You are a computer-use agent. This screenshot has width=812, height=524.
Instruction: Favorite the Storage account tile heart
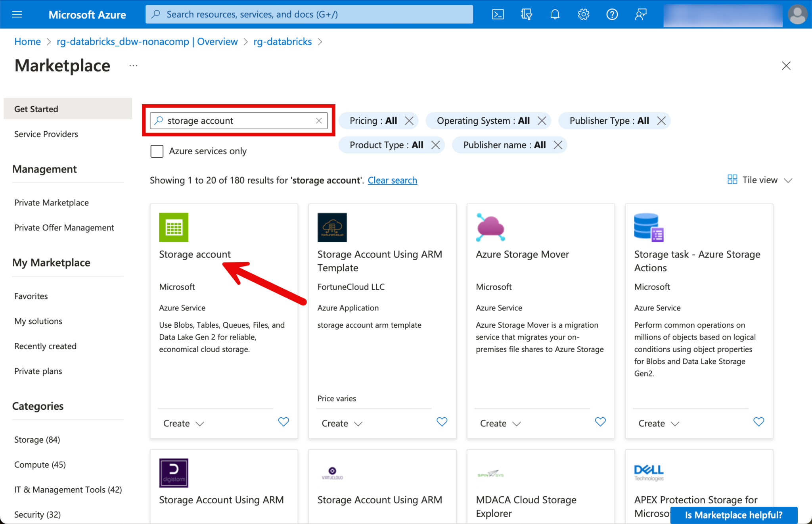(x=283, y=422)
